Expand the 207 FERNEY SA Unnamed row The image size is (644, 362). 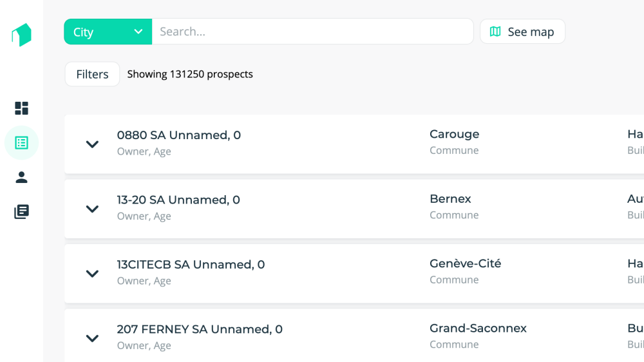[92, 338]
